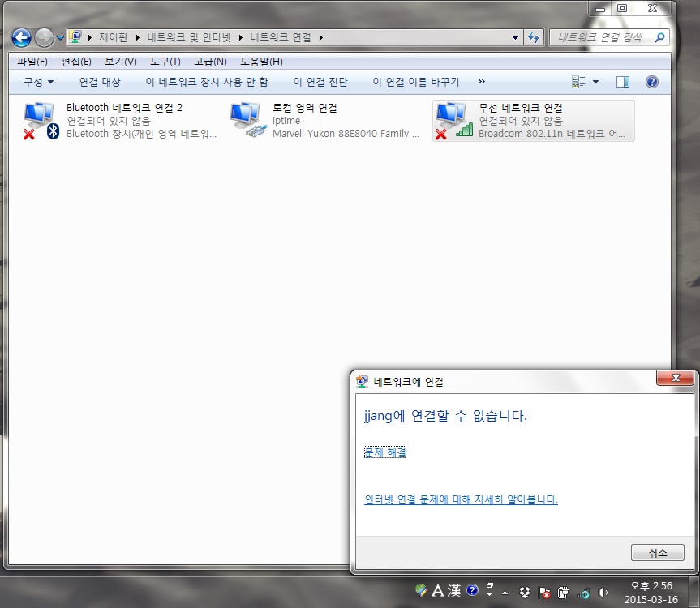Screen dimensions: 700x608
Task: Select the 무선 네트워크 연결 adapter
Action: (x=534, y=121)
